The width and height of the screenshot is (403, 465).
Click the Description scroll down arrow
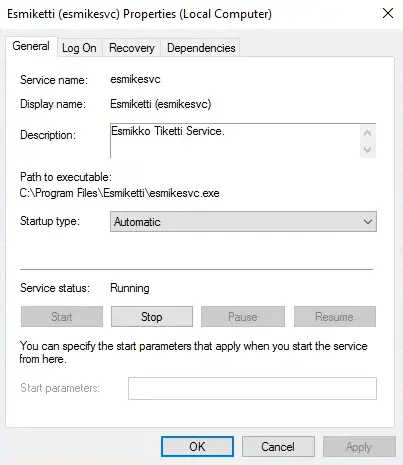(x=368, y=149)
